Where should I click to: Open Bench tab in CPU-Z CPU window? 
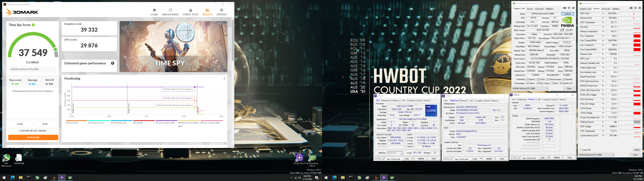[419, 101]
